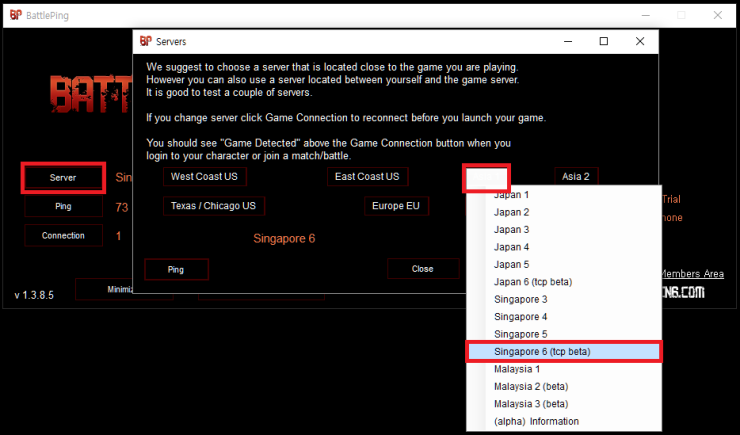Click the Singapore 6 selected server label

click(x=284, y=239)
